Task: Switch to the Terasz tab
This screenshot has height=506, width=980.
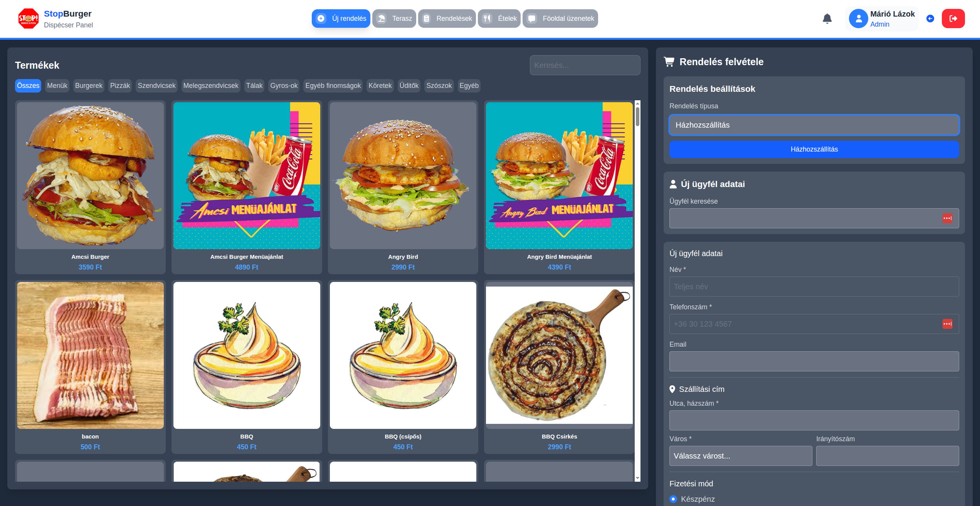Action: [x=394, y=19]
